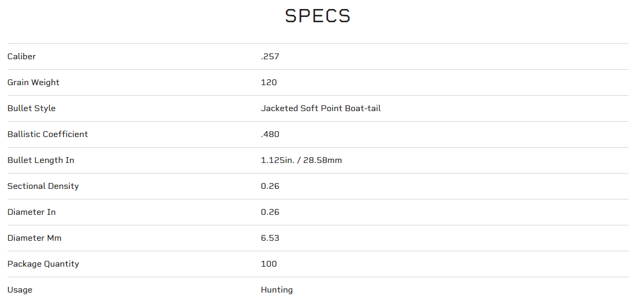Click the Ballistic Coefficient label

48,134
